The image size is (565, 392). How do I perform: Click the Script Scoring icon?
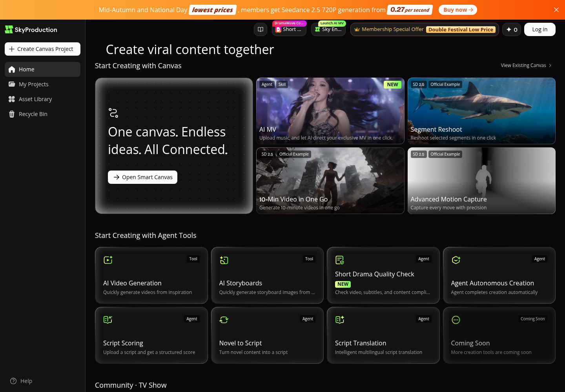coord(108,320)
